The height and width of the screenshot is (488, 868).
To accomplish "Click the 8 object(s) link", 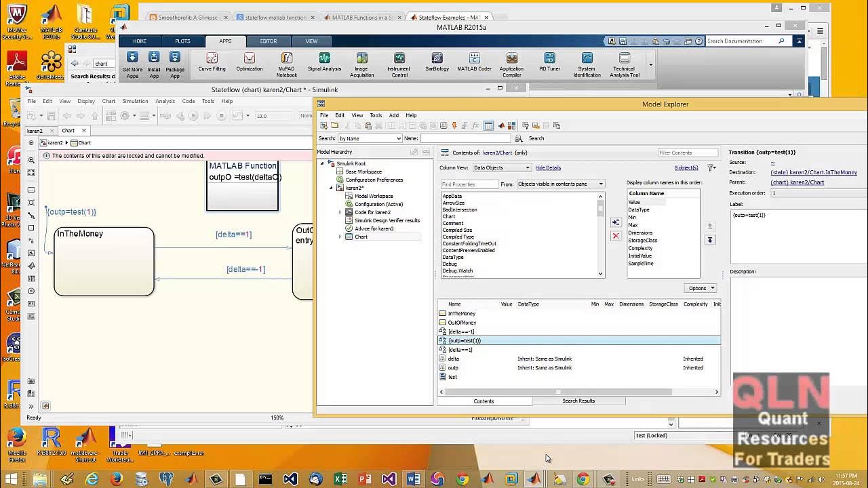I will click(686, 167).
